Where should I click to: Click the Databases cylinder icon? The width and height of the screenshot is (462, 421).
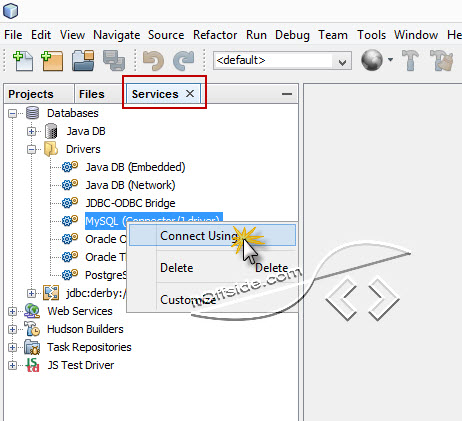[x=32, y=113]
